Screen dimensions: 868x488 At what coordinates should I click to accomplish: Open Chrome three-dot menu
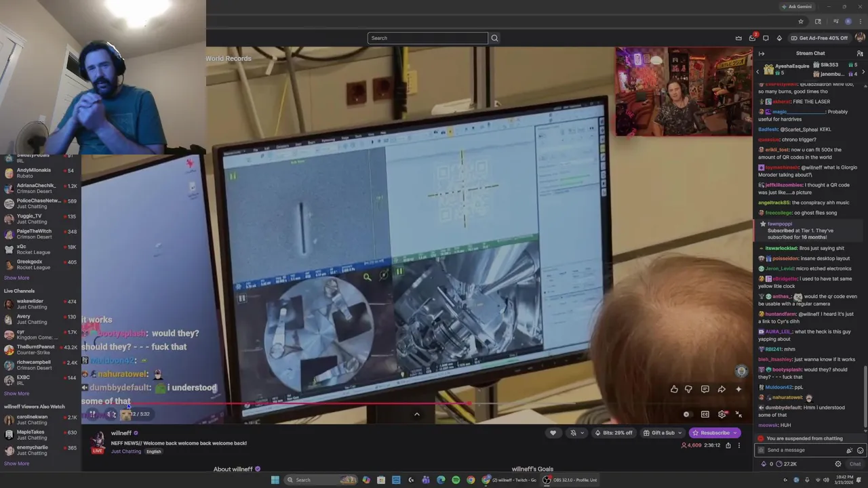[x=861, y=22]
